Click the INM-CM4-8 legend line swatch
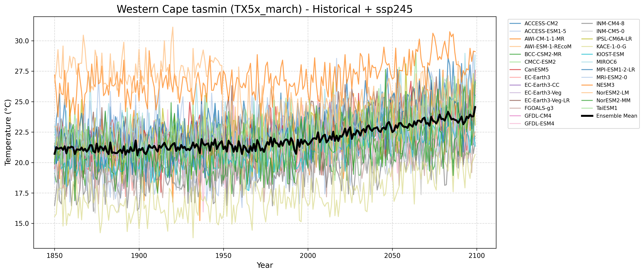Screen dimensions: 644x274 [x=587, y=24]
